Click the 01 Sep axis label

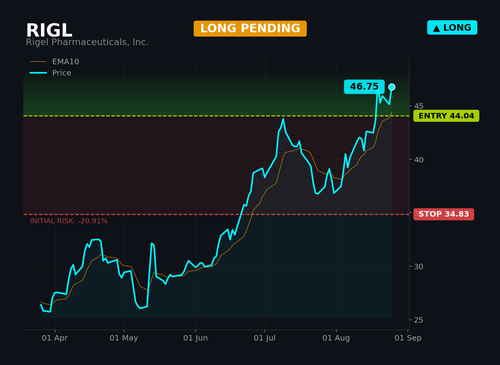pyautogui.click(x=408, y=338)
